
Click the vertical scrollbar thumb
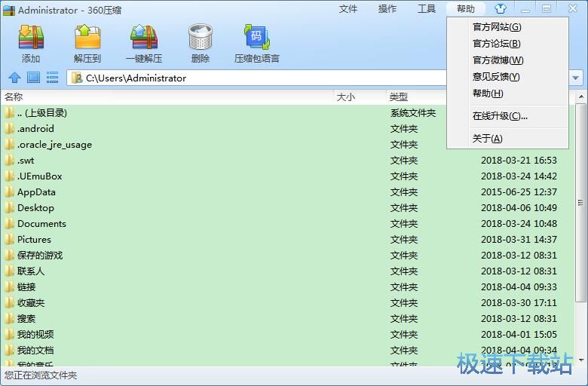[x=581, y=203]
